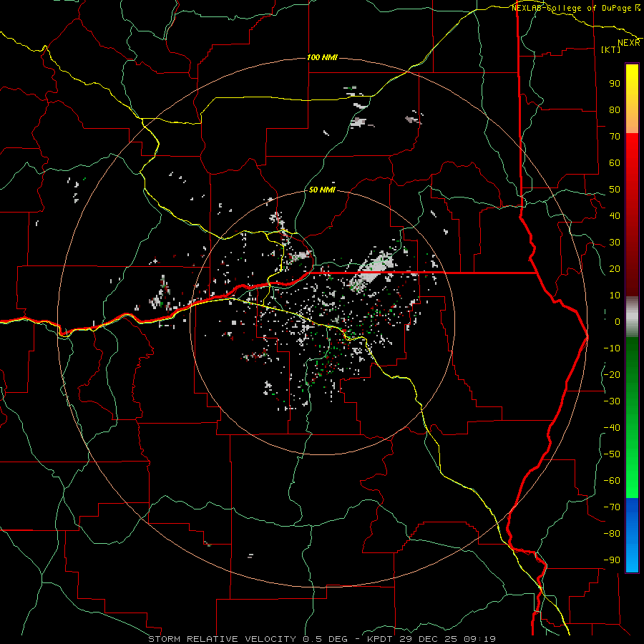644x644 pixels.
Task: Click the 0.5 DEG elevation text in footer
Action: point(326,639)
